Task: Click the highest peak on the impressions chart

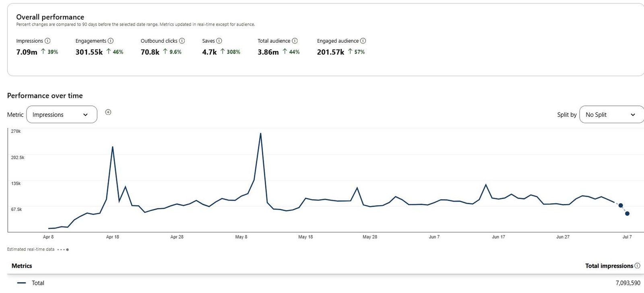Action: (x=260, y=134)
